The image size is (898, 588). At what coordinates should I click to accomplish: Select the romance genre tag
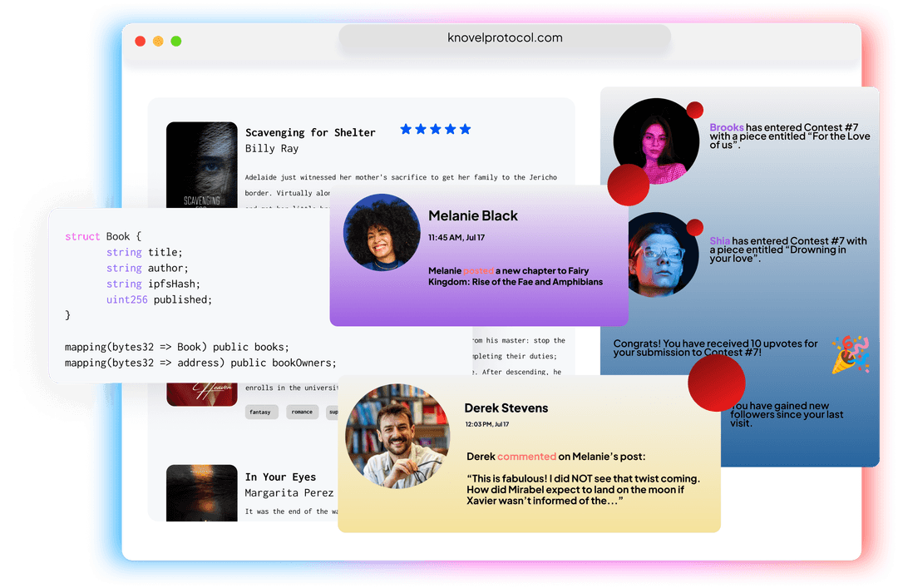(x=302, y=412)
